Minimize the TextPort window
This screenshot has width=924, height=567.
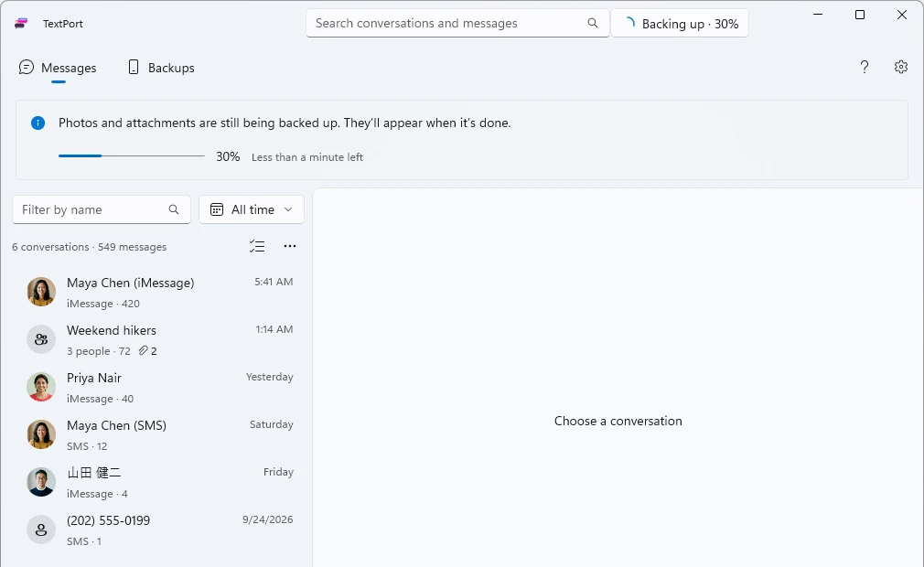coord(818,15)
